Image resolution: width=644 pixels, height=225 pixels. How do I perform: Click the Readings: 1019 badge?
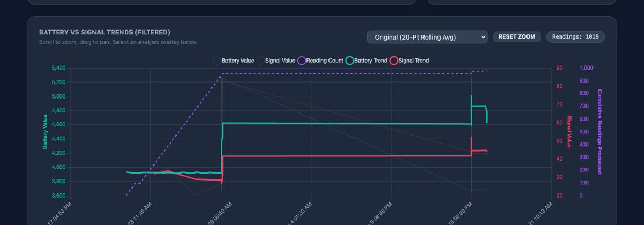(575, 37)
